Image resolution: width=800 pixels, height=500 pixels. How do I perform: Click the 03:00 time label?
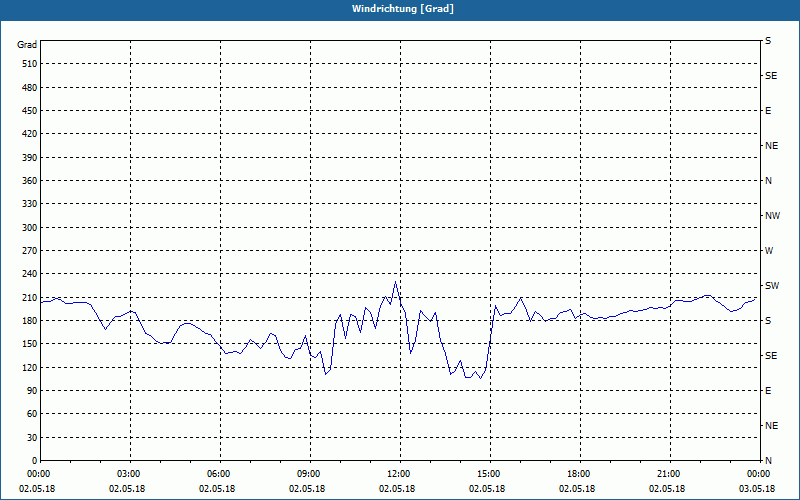[x=131, y=473]
